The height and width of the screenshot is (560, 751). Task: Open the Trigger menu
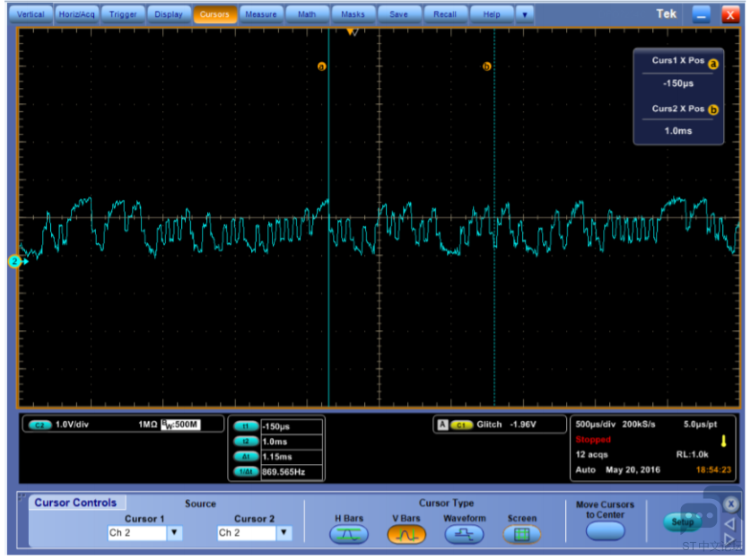[122, 14]
